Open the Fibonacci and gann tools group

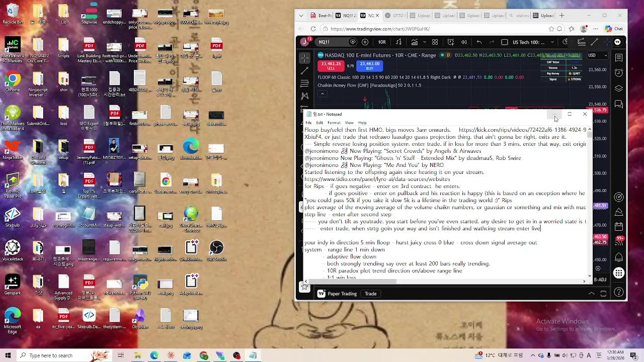[x=304, y=83]
